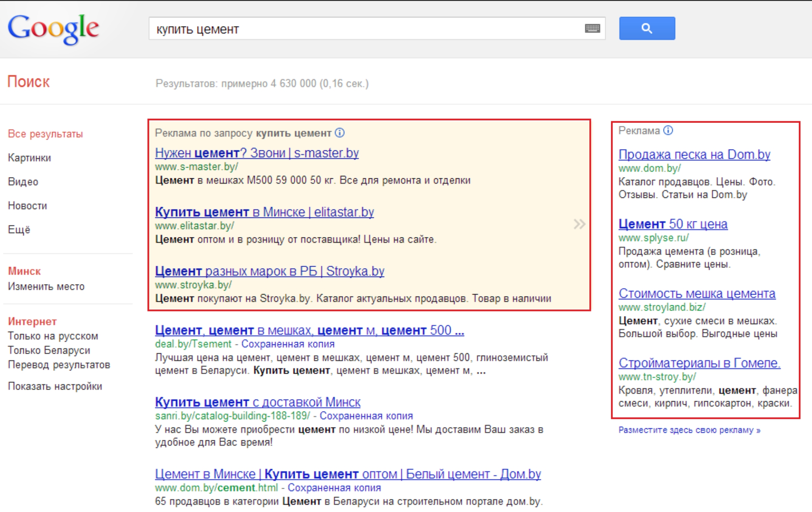Open ad Купить цемент в Минске | elitastar.by
Image resolution: width=812 pixels, height=512 pixels.
[264, 212]
